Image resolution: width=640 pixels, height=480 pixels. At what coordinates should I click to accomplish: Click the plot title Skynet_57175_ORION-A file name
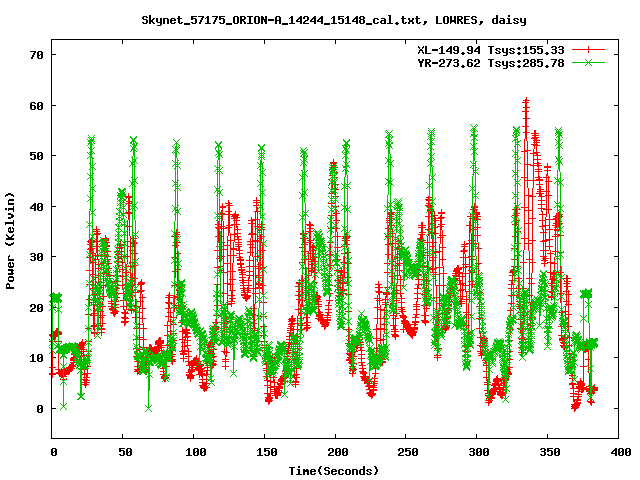334,20
